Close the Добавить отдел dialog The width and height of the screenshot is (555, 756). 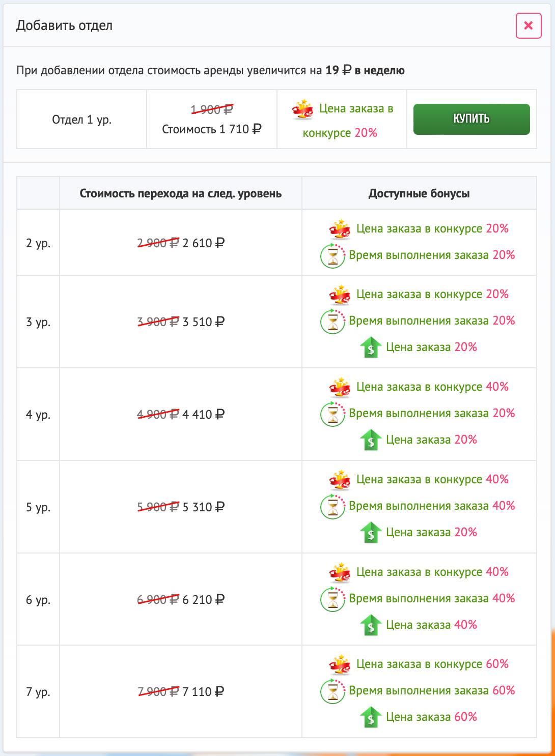click(529, 25)
